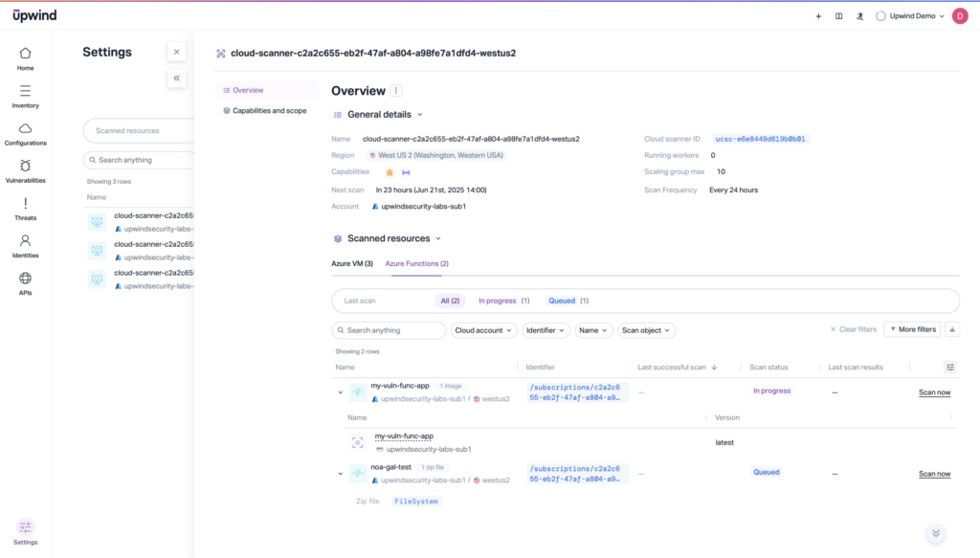Image resolution: width=980 pixels, height=558 pixels.
Task: Click the FileSystem zip file tag
Action: point(416,502)
